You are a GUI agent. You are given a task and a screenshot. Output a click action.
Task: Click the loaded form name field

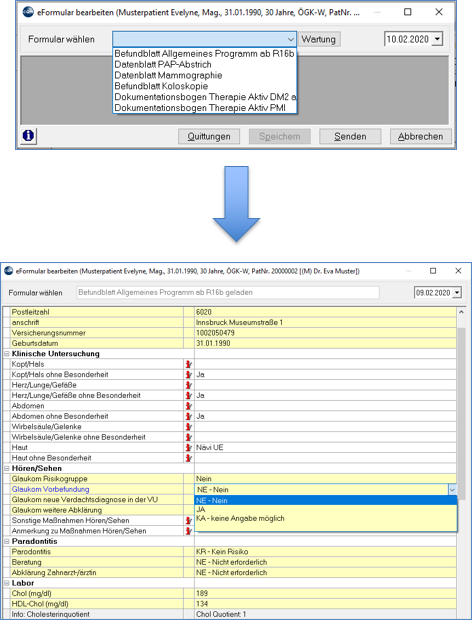pos(228,293)
